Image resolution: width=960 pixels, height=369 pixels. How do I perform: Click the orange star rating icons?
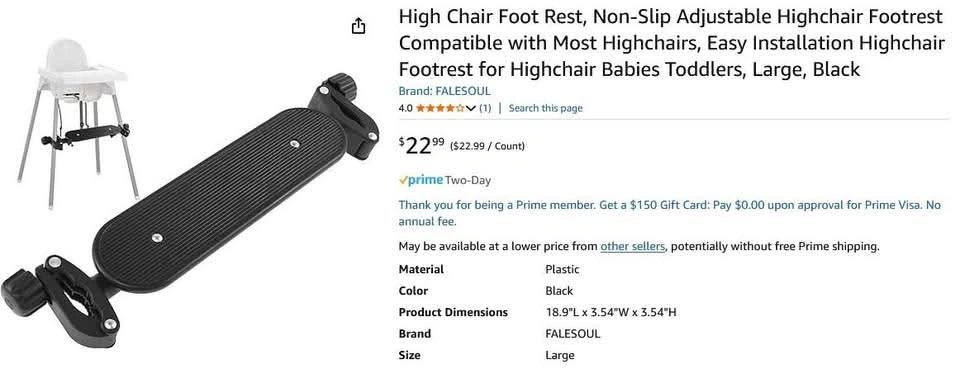click(440, 108)
